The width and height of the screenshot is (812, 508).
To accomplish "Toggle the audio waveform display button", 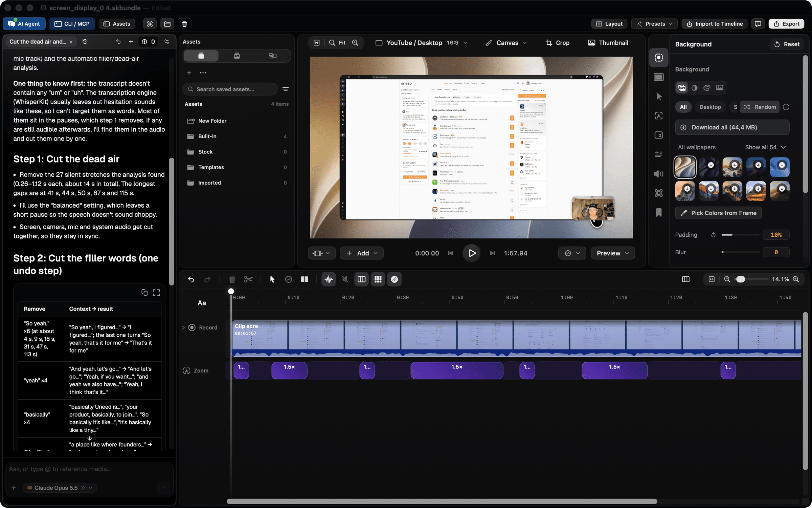I will pyautogui.click(x=329, y=279).
